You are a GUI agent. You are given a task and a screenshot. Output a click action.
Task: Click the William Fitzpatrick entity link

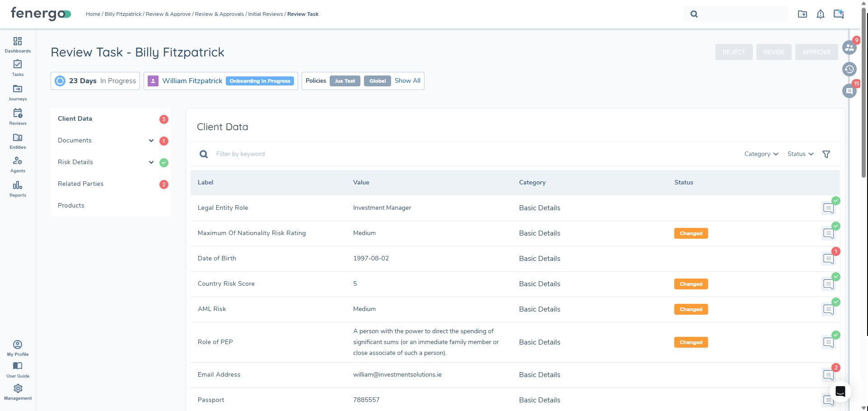pos(192,81)
